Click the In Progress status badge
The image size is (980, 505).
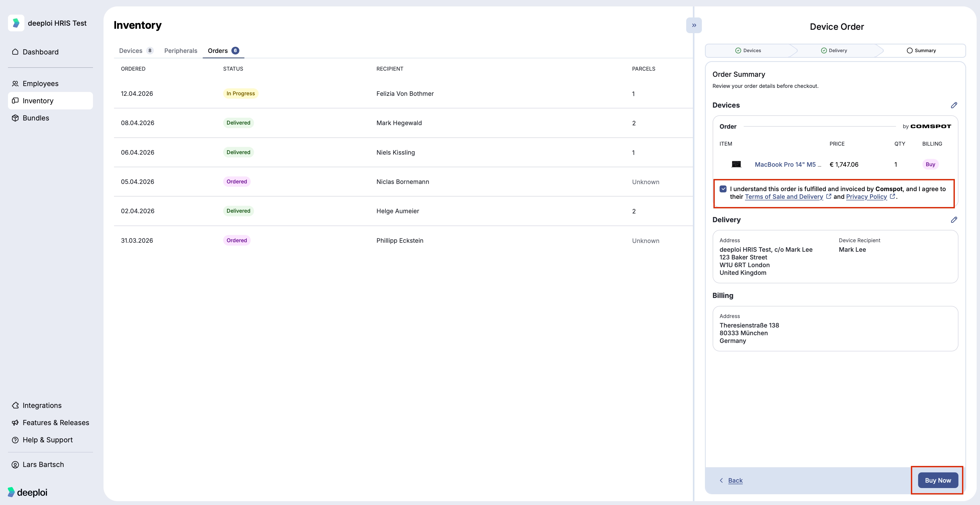coord(240,93)
